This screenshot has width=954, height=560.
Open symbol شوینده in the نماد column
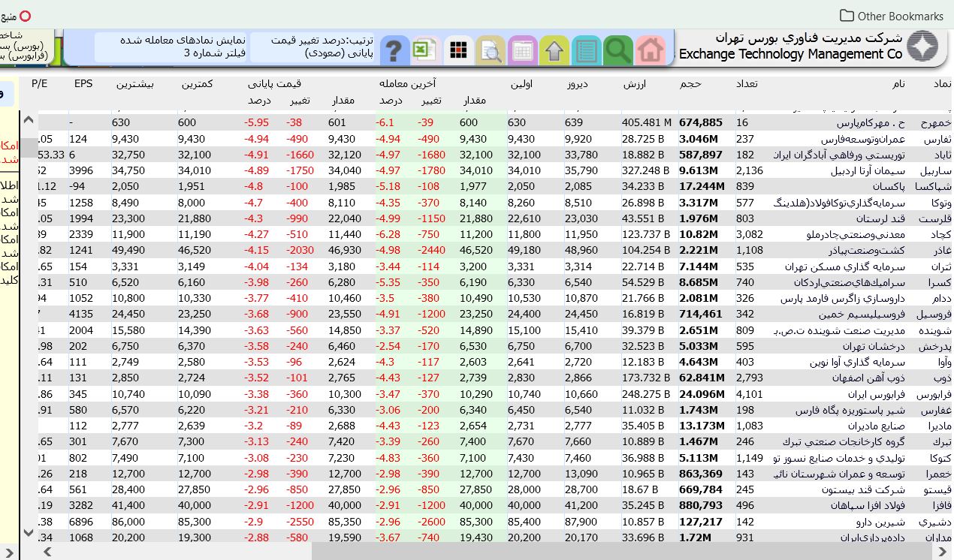coord(935,330)
